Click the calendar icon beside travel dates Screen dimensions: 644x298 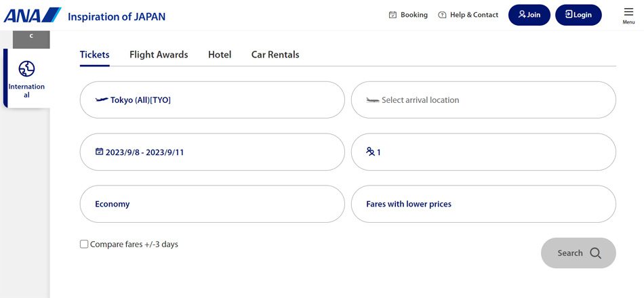click(99, 152)
